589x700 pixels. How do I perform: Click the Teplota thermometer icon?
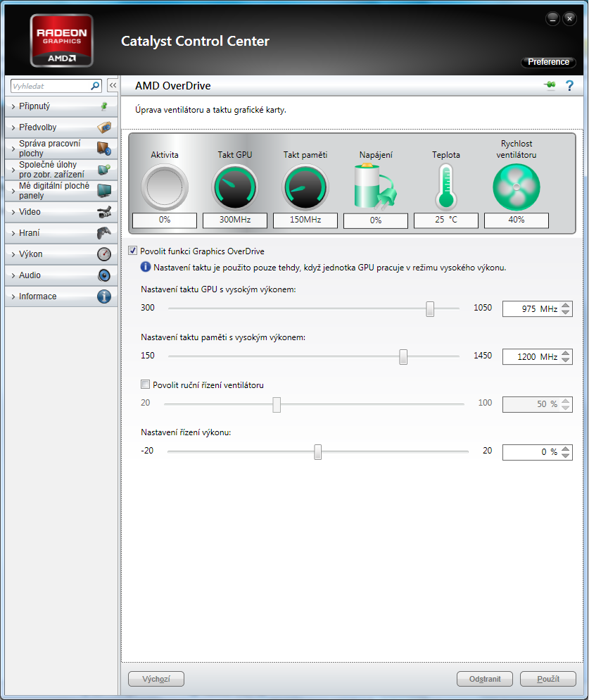[x=445, y=187]
